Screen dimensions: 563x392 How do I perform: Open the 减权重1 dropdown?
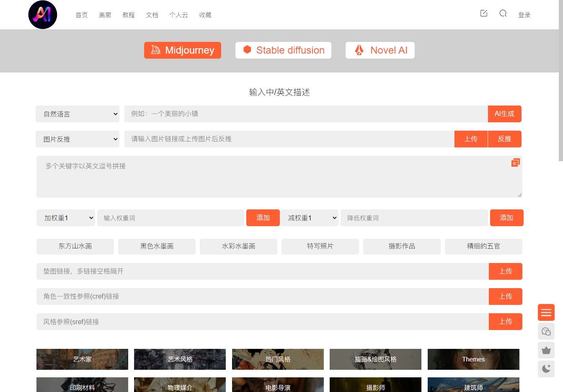310,218
